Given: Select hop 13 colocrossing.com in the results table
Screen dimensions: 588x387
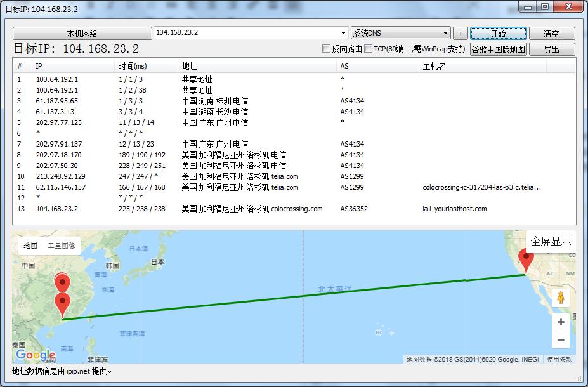Looking at the screenshot, I should coord(190,208).
